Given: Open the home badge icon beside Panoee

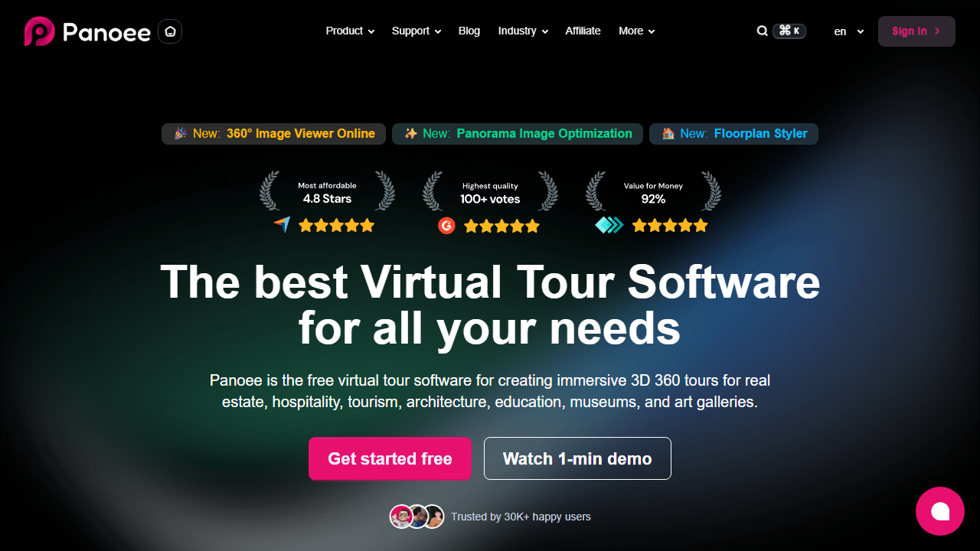Looking at the screenshot, I should [x=170, y=31].
